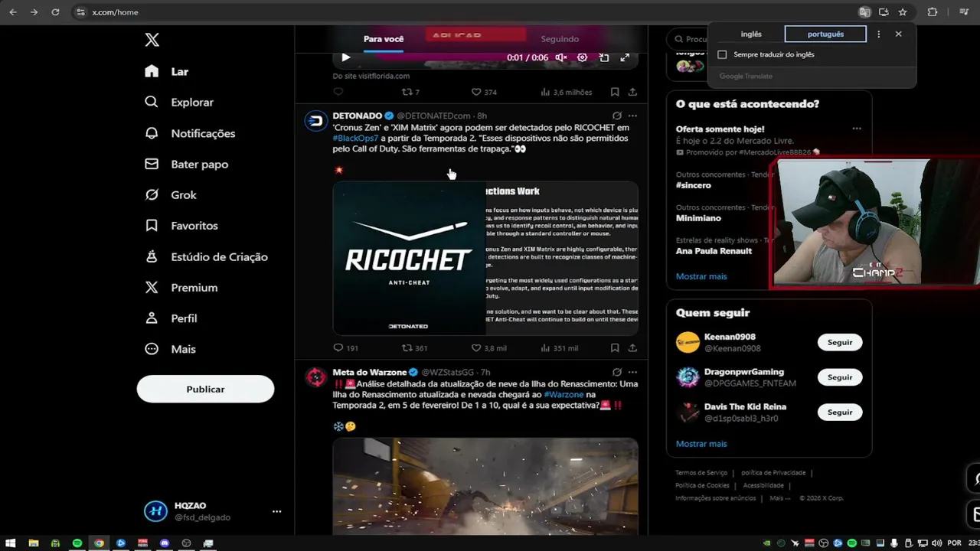The width and height of the screenshot is (980, 551).
Task: Follow Keenan0908
Action: click(840, 342)
